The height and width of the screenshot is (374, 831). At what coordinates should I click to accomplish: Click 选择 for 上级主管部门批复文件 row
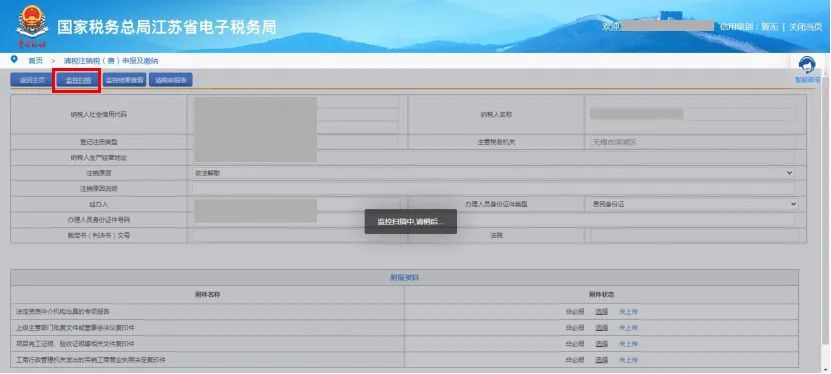pyautogui.click(x=602, y=328)
